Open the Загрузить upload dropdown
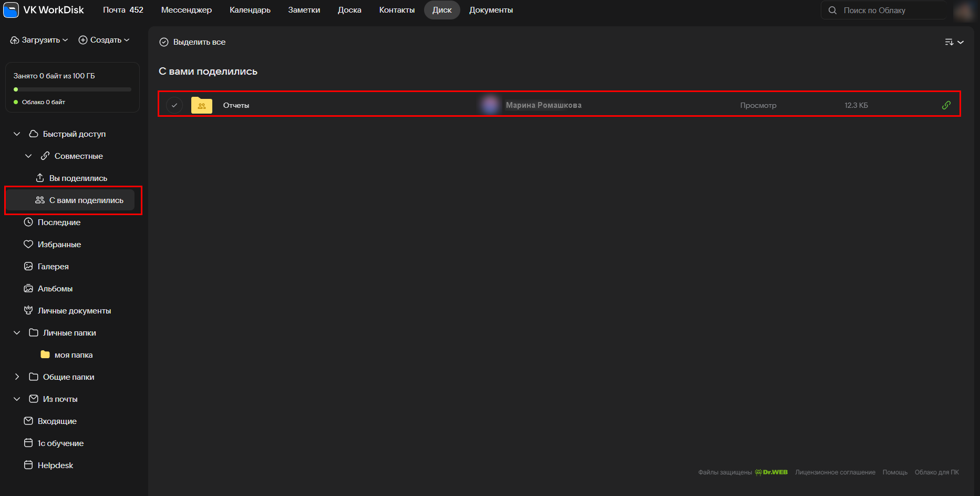Viewport: 980px width, 496px height. (39, 40)
